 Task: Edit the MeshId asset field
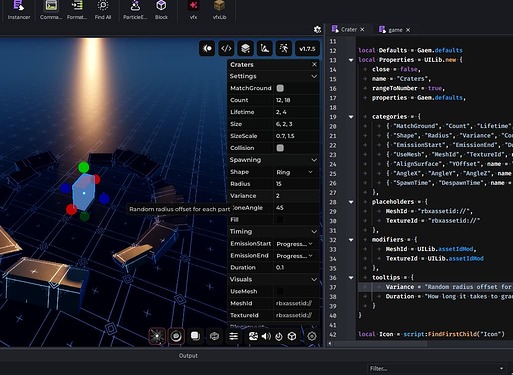[x=296, y=303]
